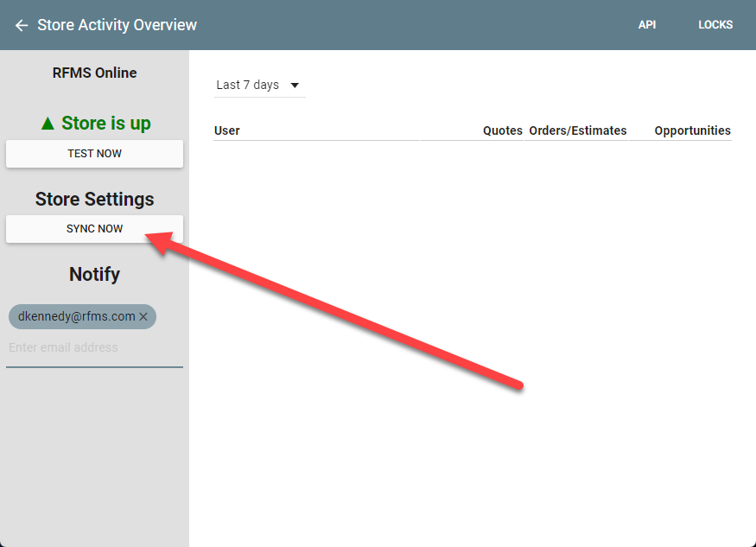Click the Quotes column header
Image resolution: width=756 pixels, height=547 pixels.
click(502, 130)
